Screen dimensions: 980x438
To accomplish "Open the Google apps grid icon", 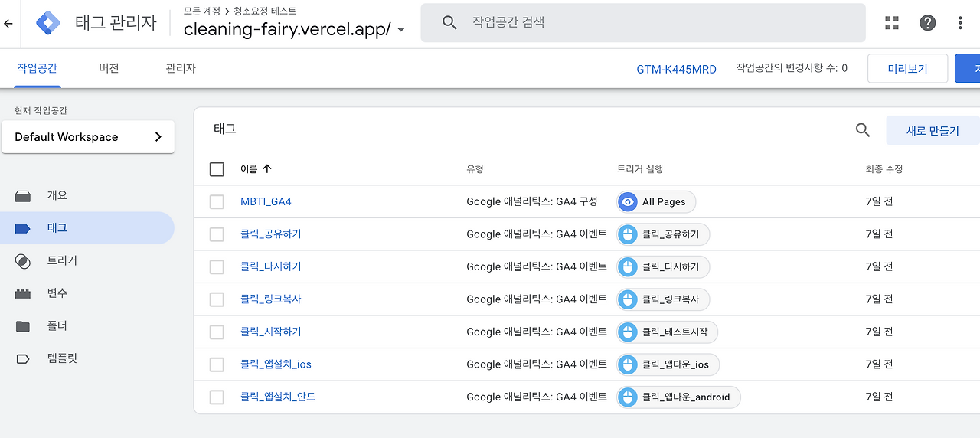I will (x=892, y=23).
